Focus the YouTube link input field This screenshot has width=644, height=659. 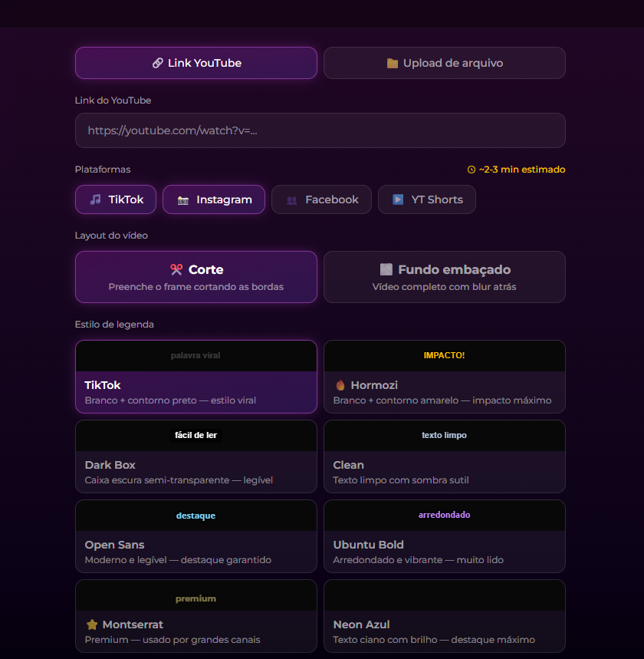click(320, 130)
